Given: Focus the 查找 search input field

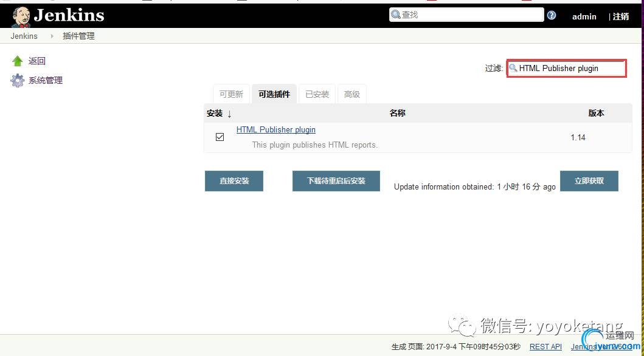Looking at the screenshot, I should click(x=466, y=15).
